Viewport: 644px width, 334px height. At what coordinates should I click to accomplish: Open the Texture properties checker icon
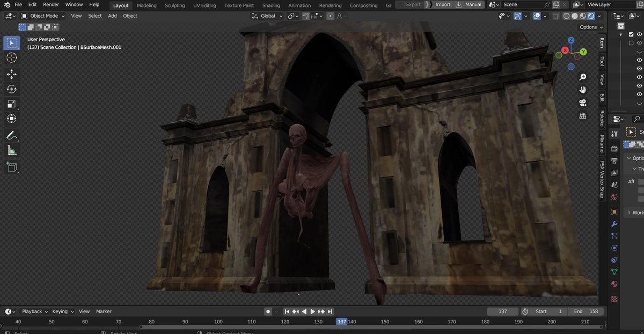point(614,299)
